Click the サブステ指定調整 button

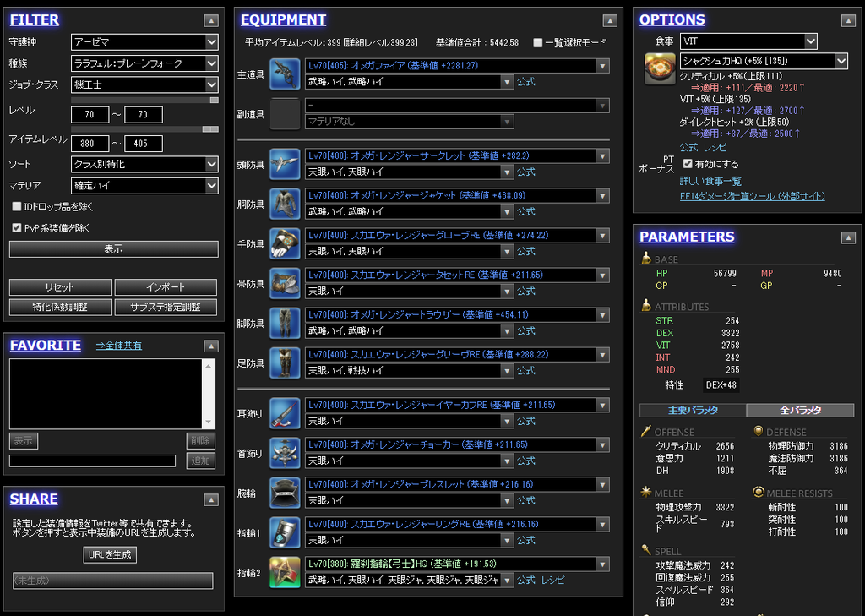tap(166, 307)
